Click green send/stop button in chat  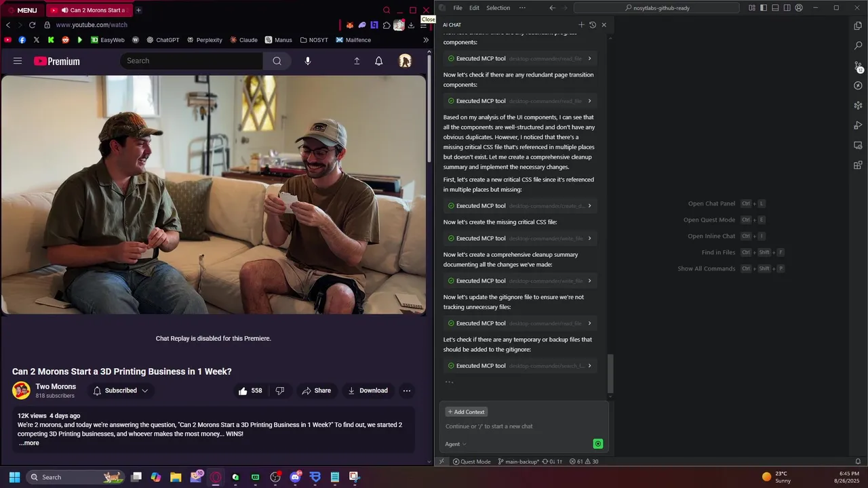(x=597, y=444)
